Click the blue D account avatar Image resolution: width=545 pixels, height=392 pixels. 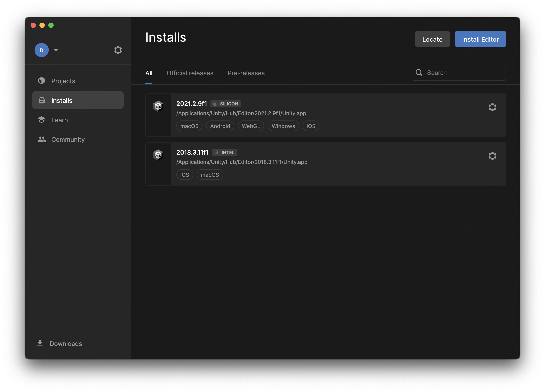(x=42, y=50)
